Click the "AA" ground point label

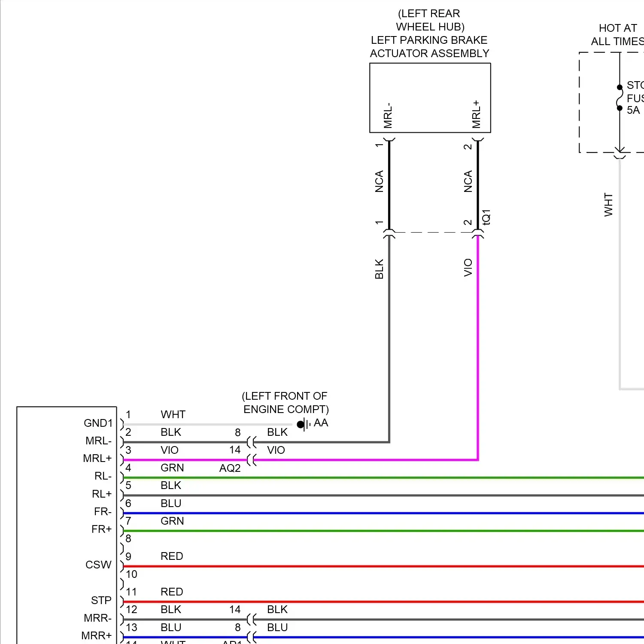[321, 423]
